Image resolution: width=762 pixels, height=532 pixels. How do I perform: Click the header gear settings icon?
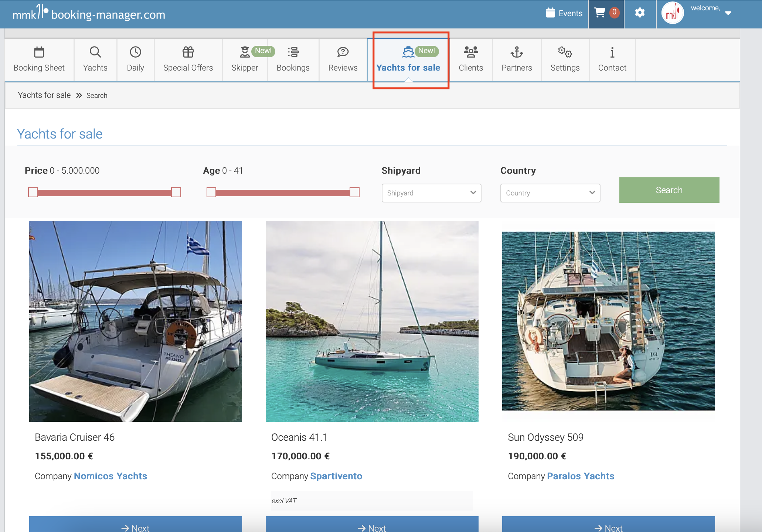(640, 13)
